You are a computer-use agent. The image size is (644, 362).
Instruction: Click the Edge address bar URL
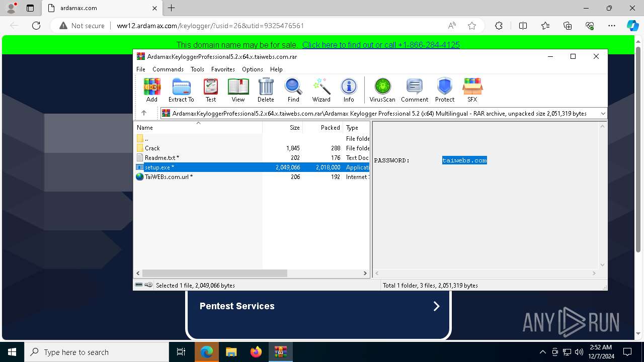coord(210,26)
